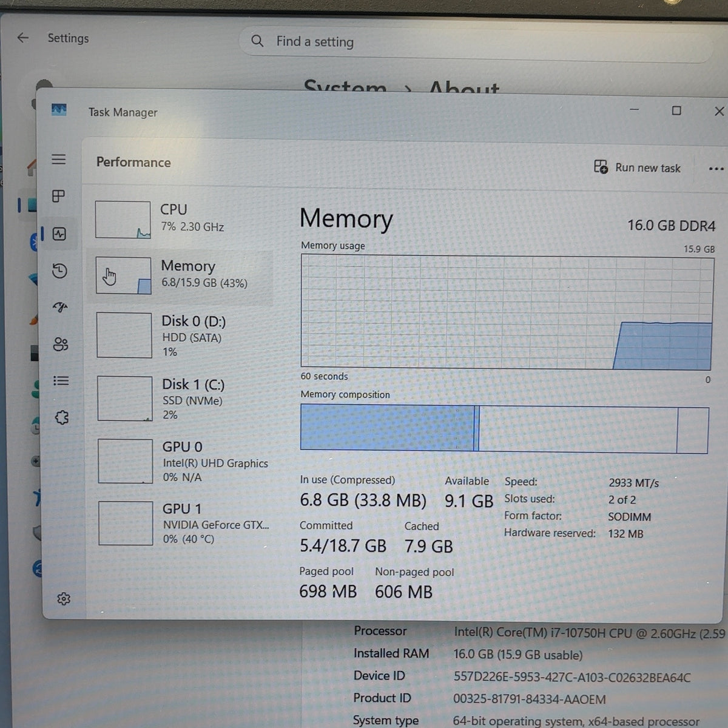The image size is (728, 728).
Task: Click the Memory composition bar
Action: tap(504, 428)
